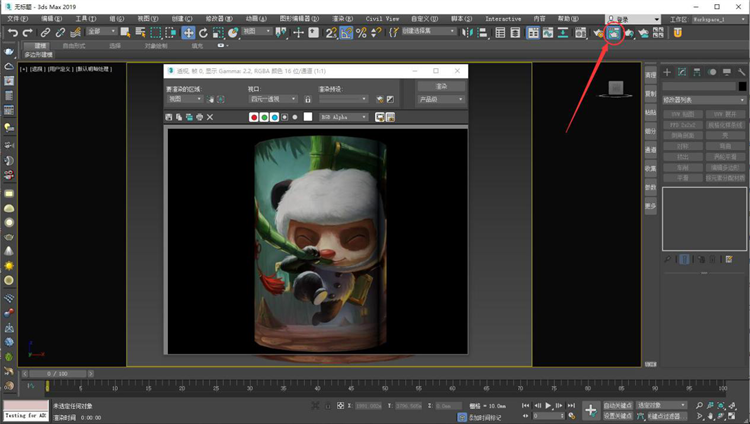Click the Align tool icon
Screen dimensions: 750x424
click(x=482, y=33)
